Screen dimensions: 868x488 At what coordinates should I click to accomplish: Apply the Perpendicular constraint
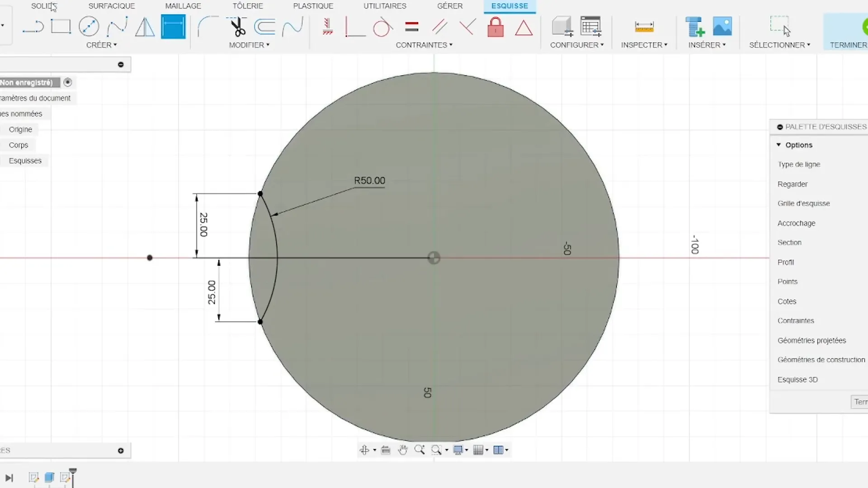(x=467, y=27)
